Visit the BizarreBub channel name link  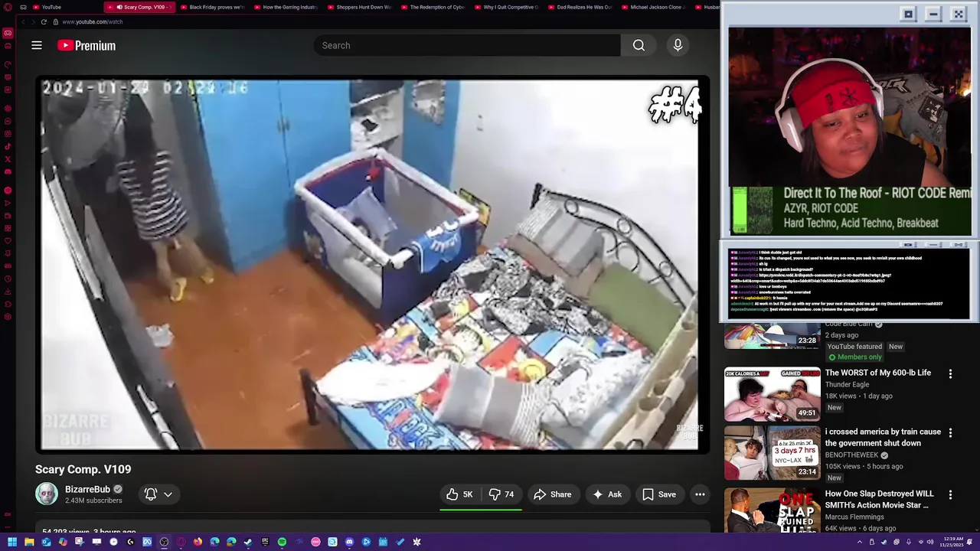(x=87, y=489)
